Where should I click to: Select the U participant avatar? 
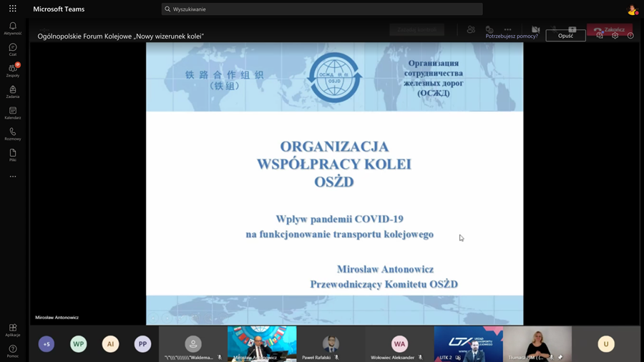tap(606, 344)
